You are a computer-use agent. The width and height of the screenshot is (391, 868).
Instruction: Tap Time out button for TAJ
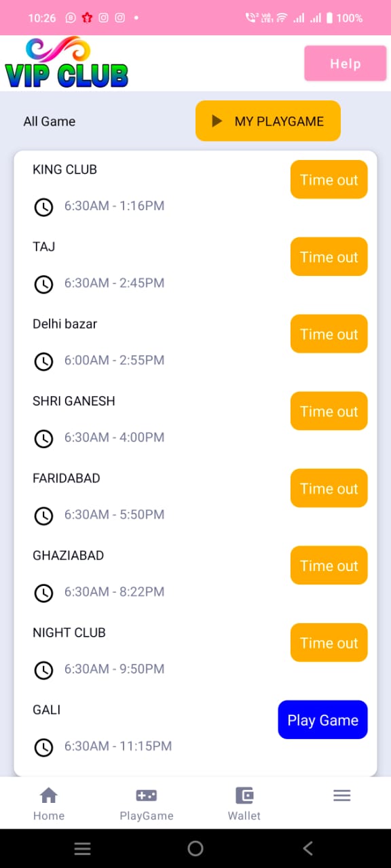pyautogui.click(x=329, y=256)
